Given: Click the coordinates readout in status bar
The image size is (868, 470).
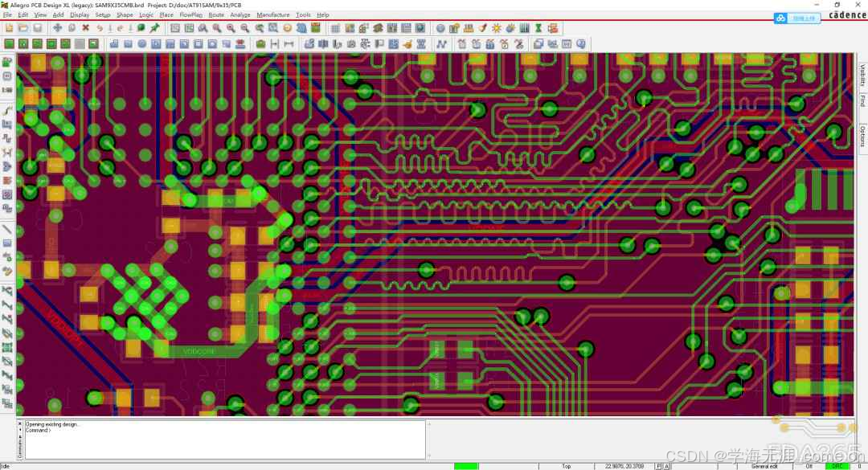Looking at the screenshot, I should pos(624,467).
